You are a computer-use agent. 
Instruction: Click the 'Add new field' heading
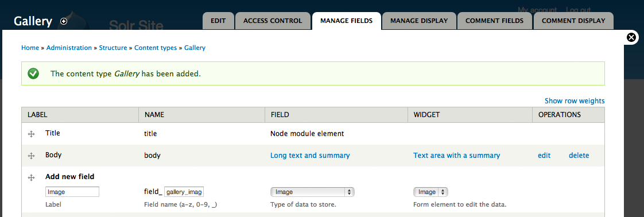pos(70,177)
